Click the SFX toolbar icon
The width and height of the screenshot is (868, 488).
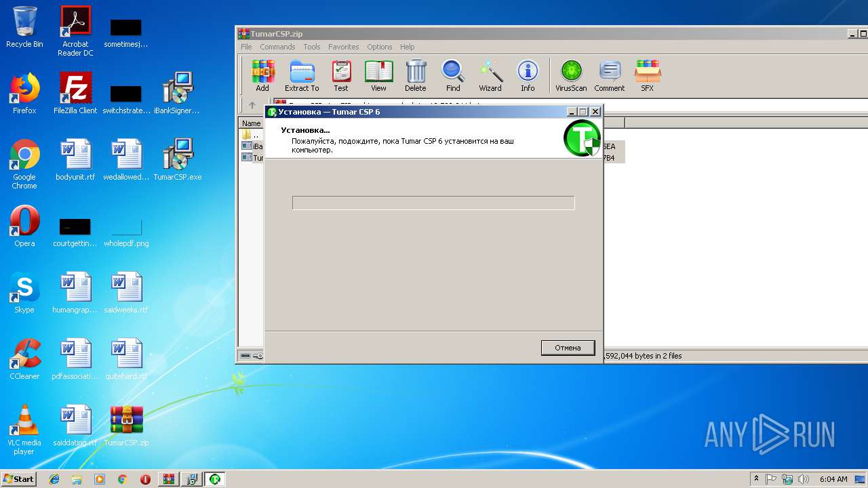click(x=648, y=75)
